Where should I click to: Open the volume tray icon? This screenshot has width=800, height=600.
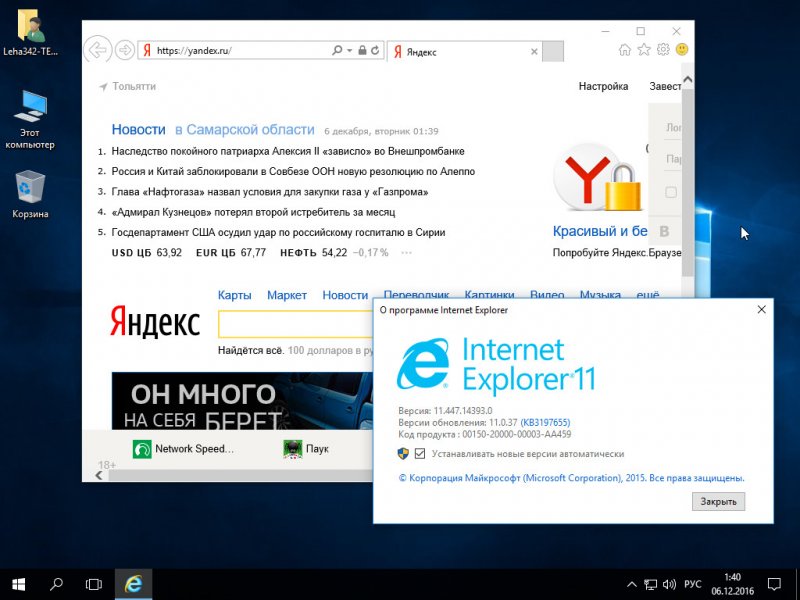pyautogui.click(x=669, y=584)
